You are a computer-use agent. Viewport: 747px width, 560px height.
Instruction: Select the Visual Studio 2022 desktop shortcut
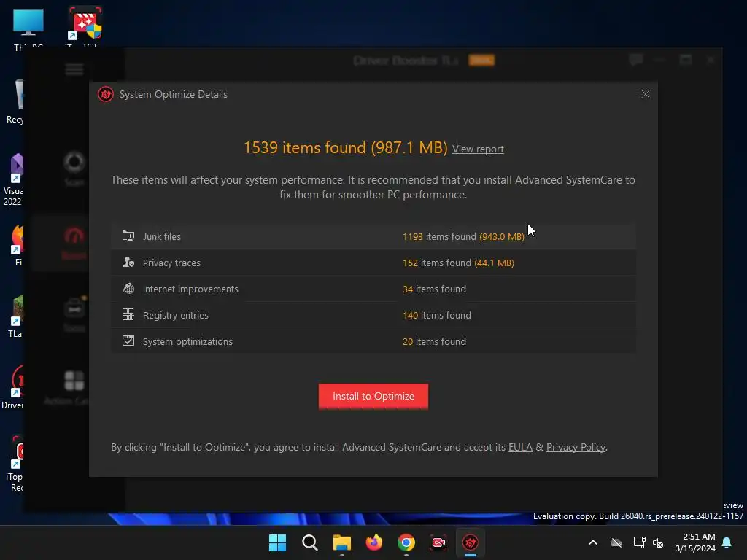[13, 179]
